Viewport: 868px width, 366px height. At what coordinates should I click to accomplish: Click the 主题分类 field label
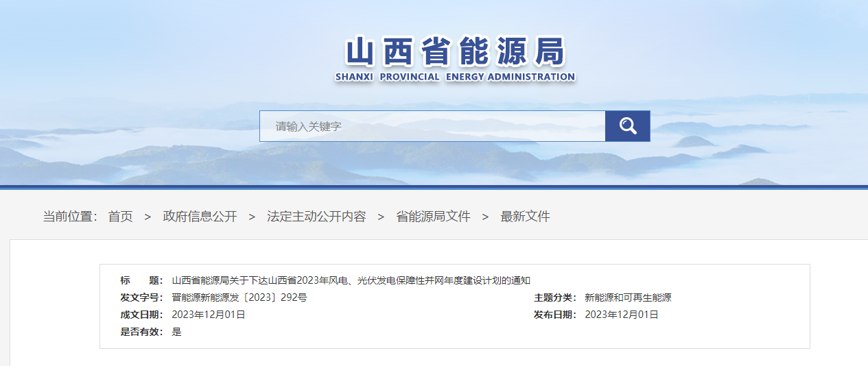(555, 297)
